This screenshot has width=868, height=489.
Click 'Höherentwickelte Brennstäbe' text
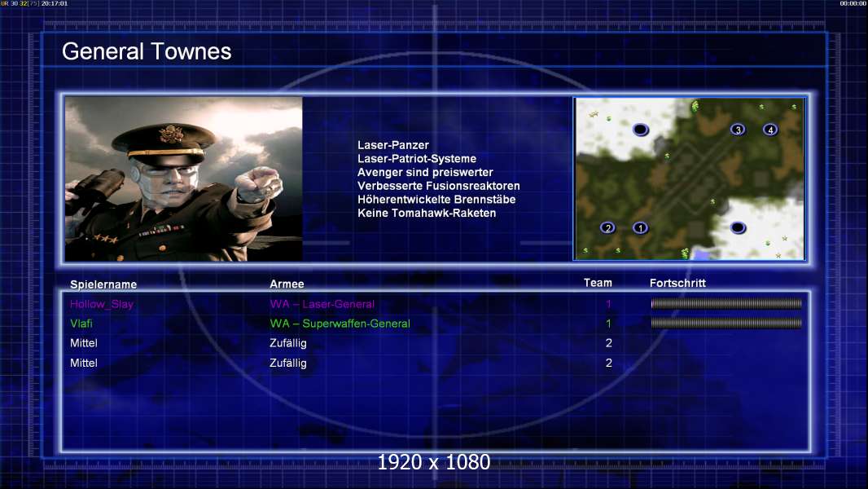(x=436, y=200)
